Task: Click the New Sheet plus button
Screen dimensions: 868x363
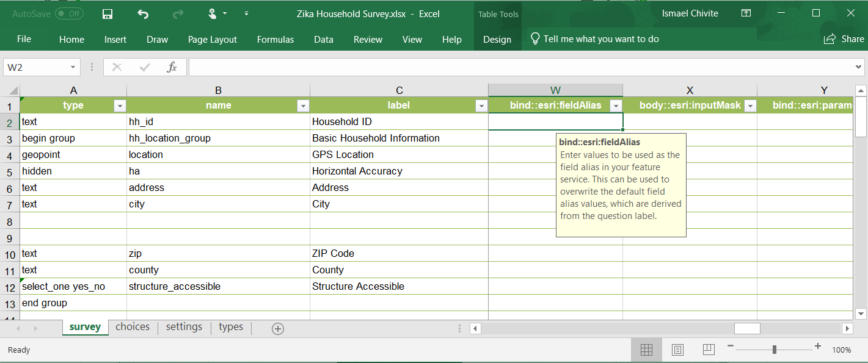Action: pos(278,328)
